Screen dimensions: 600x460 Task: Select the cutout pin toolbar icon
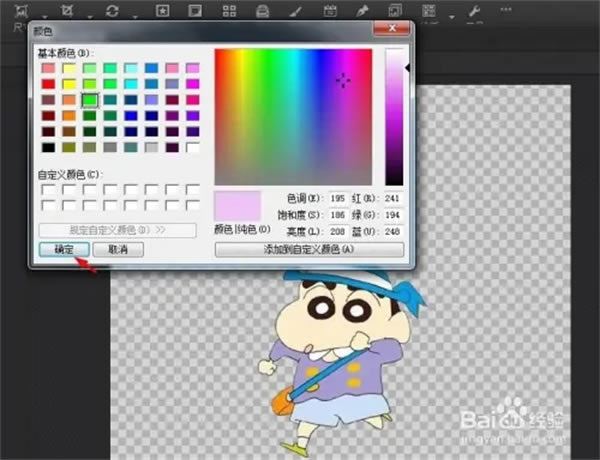point(362,11)
